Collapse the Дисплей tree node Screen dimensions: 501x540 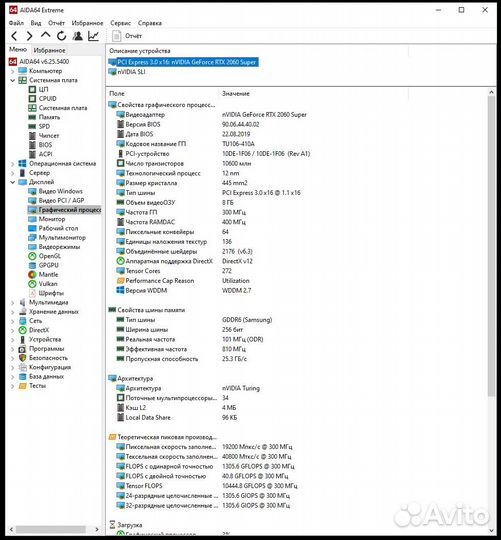13,182
